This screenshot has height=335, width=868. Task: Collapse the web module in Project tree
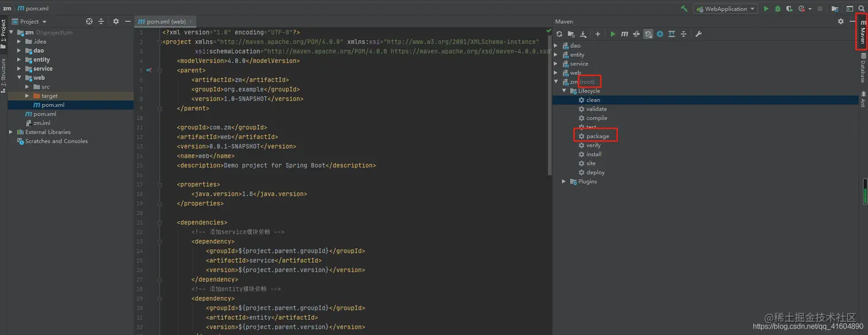(x=19, y=77)
